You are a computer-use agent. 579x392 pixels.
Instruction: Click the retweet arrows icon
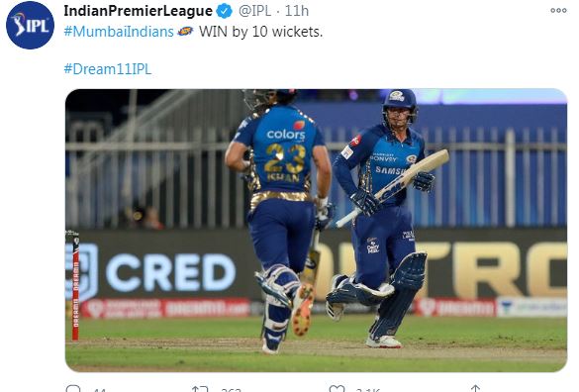click(x=200, y=389)
